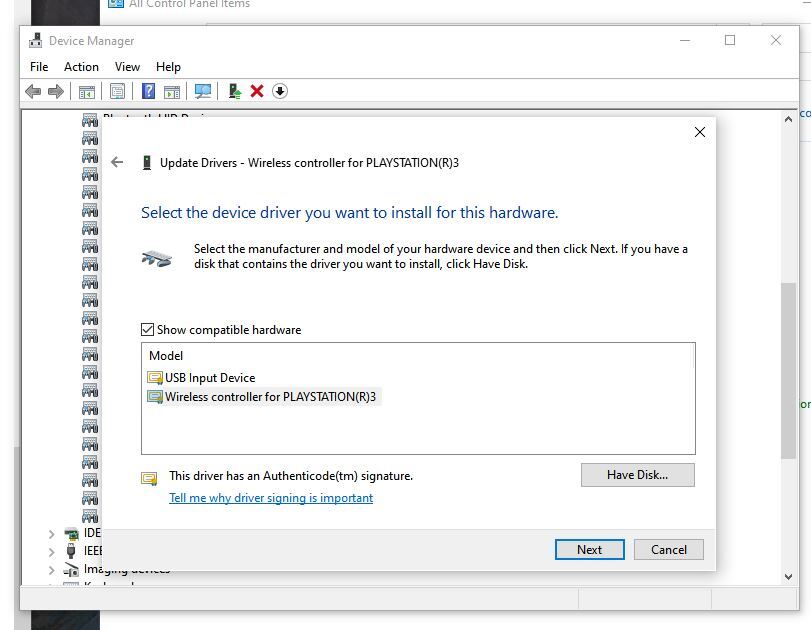The height and width of the screenshot is (630, 811).
Task: Click the Device Manager vertical scrollbar thumb
Action: [788, 370]
